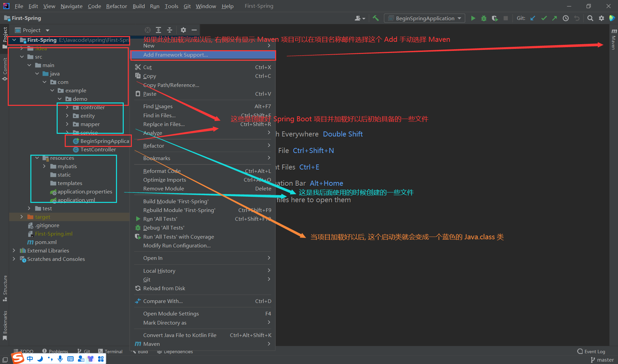
Task: Open the Navigate menu
Action: pyautogui.click(x=71, y=6)
